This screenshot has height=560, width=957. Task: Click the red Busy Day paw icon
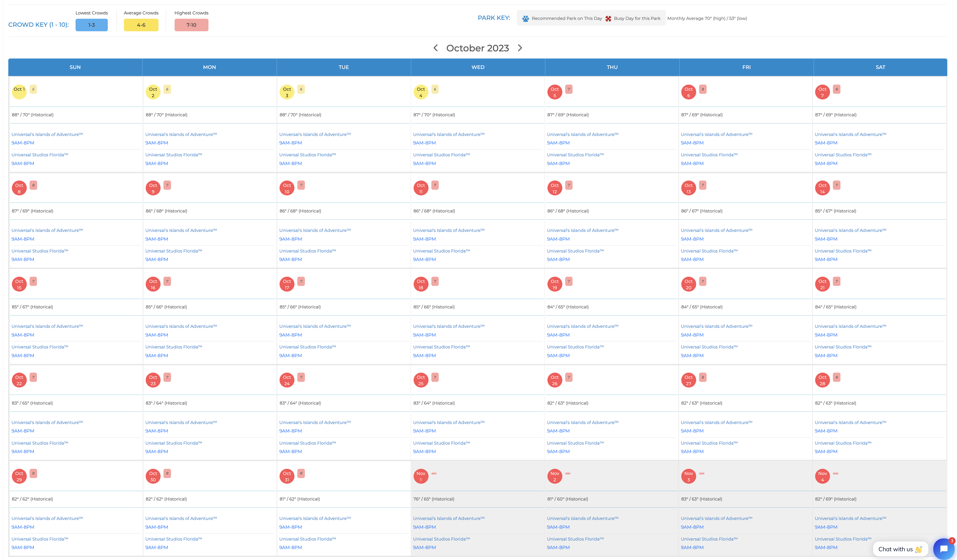[x=608, y=19]
